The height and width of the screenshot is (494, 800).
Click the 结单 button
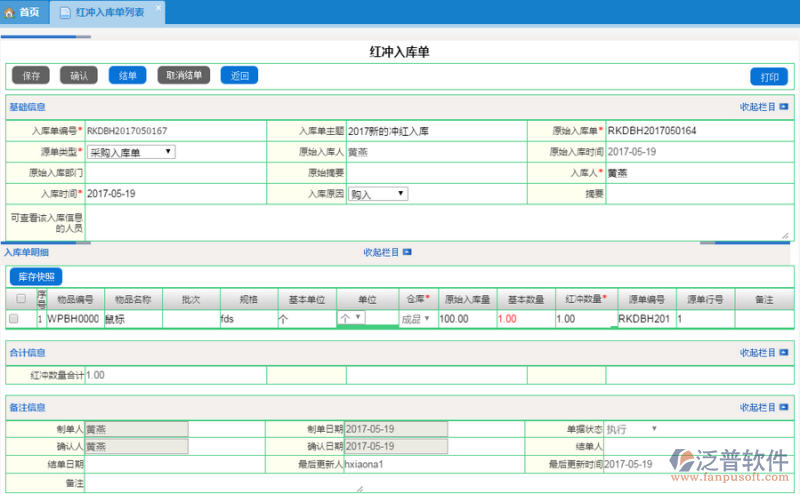(x=127, y=76)
